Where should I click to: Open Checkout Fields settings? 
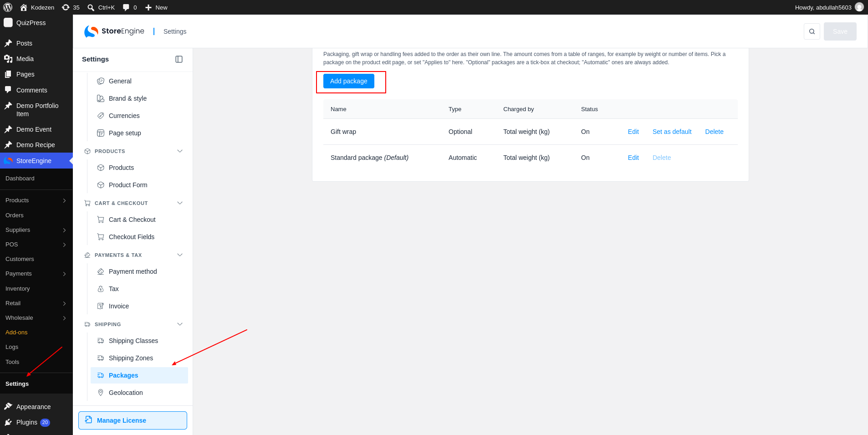pyautogui.click(x=139, y=237)
